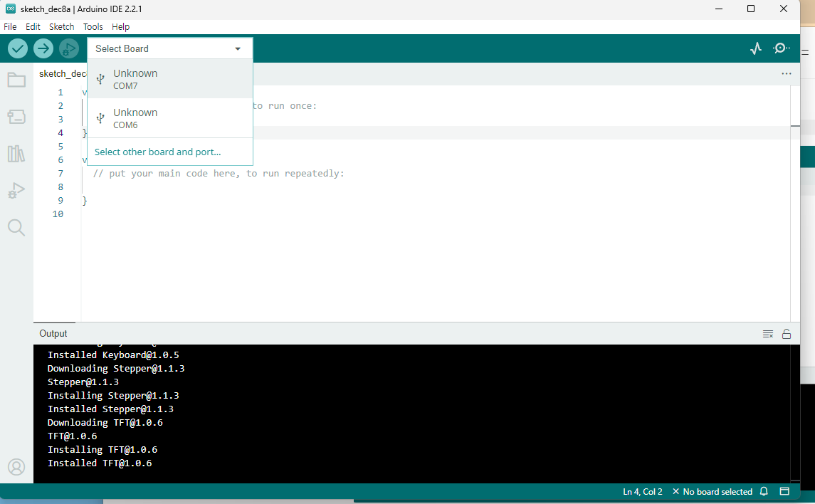Click the USB icon next to COM7
Image resolution: width=815 pixels, height=504 pixels.
coord(101,79)
